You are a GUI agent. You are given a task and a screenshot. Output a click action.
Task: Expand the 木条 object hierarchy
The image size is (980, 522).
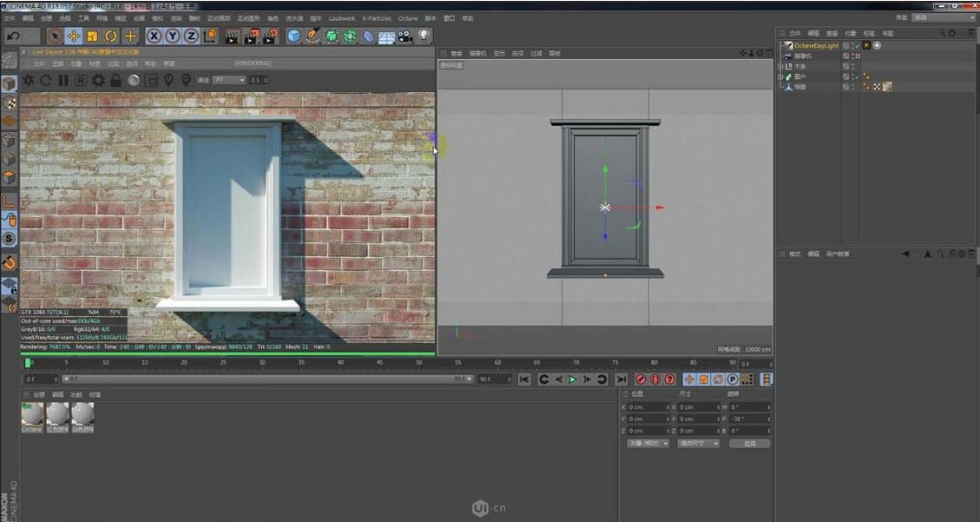click(779, 67)
